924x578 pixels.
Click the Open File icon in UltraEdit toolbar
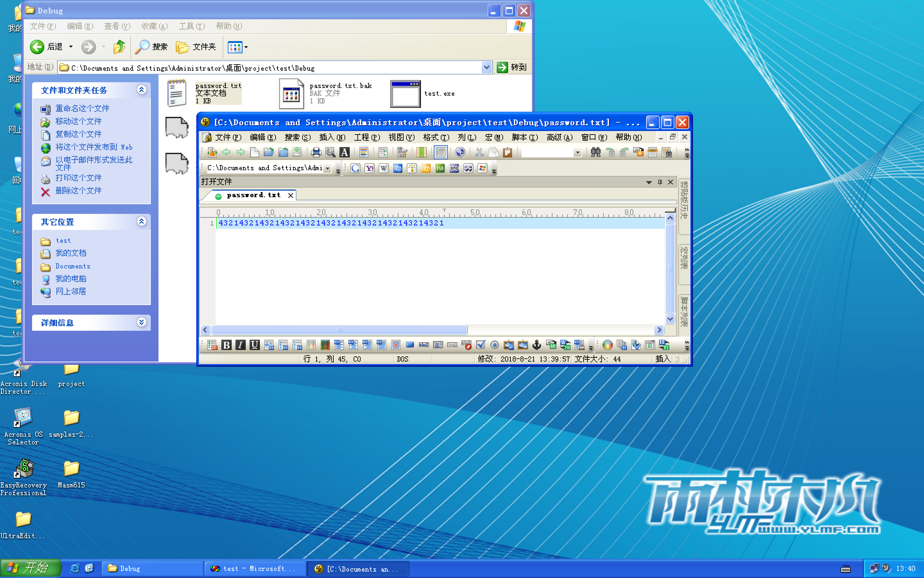point(269,153)
